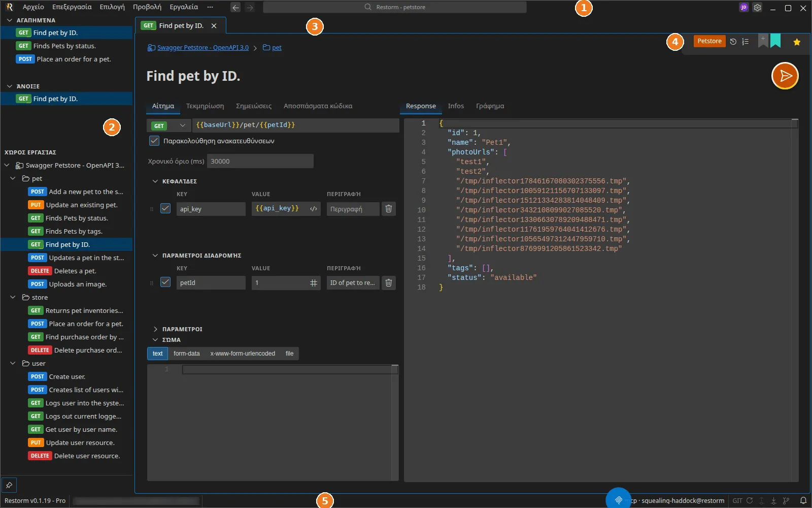Open the request history clock icon
This screenshot has width=812, height=508.
tap(733, 42)
